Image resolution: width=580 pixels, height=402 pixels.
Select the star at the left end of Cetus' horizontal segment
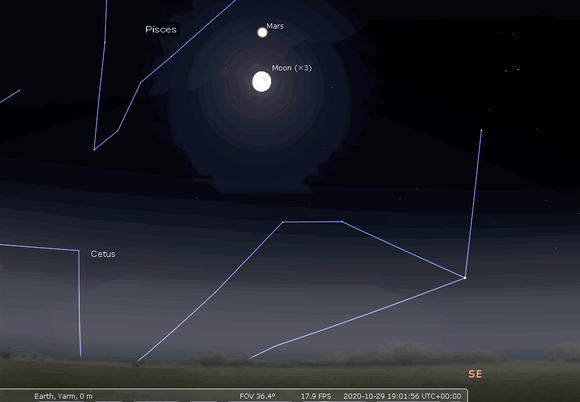pos(283,222)
